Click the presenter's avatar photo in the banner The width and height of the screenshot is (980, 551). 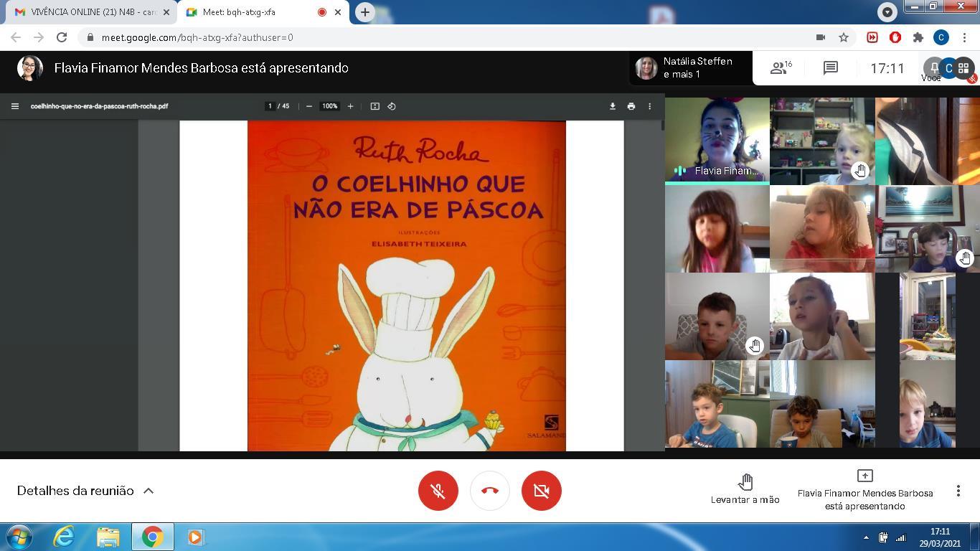(30, 68)
